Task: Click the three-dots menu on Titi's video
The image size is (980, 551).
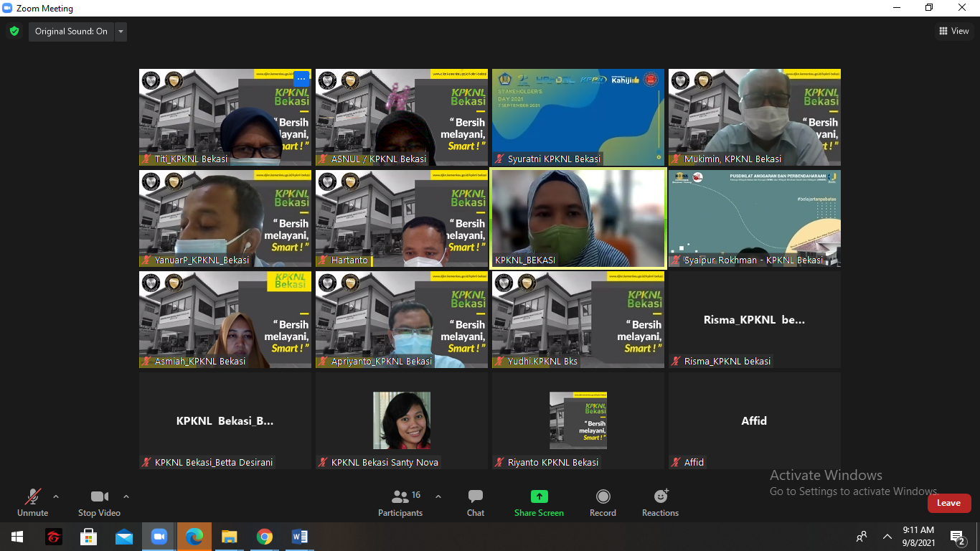Action: point(301,79)
